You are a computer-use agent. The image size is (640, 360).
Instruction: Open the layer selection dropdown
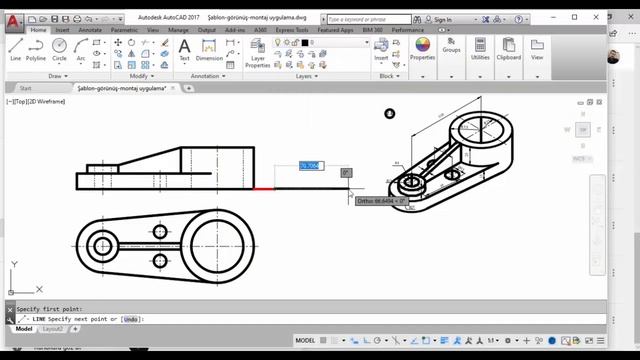click(x=366, y=42)
